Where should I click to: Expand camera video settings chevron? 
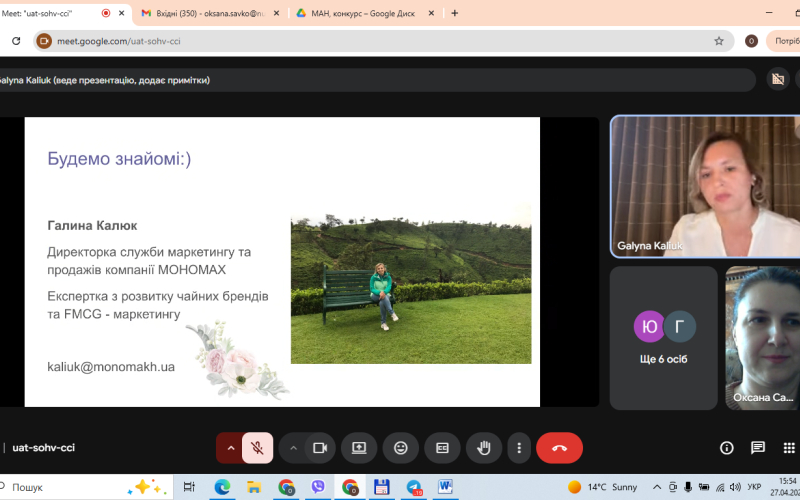[293, 448]
